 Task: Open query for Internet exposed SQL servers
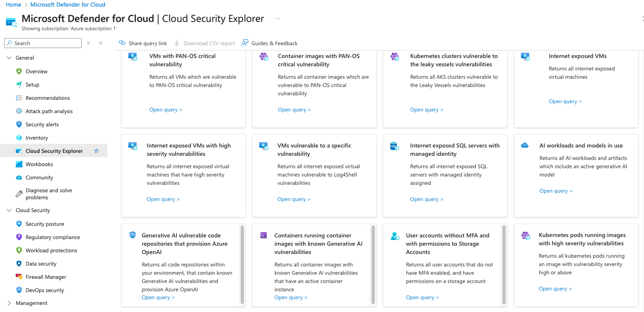tap(427, 199)
